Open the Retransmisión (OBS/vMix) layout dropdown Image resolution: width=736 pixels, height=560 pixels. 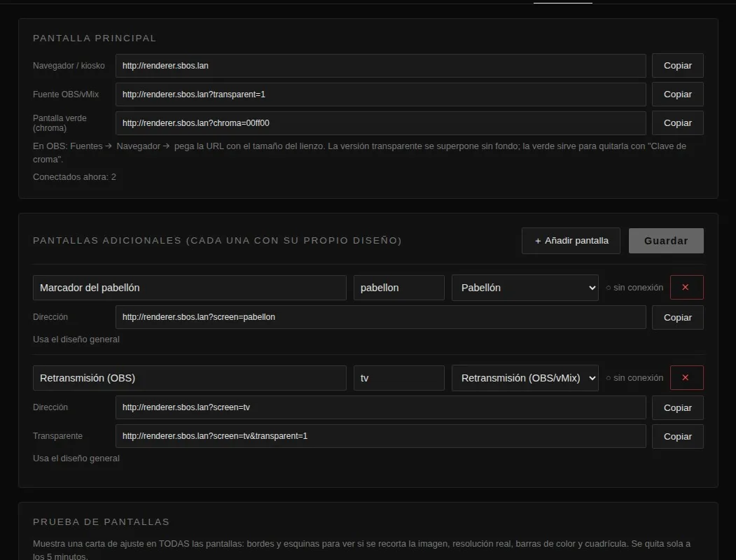525,377
